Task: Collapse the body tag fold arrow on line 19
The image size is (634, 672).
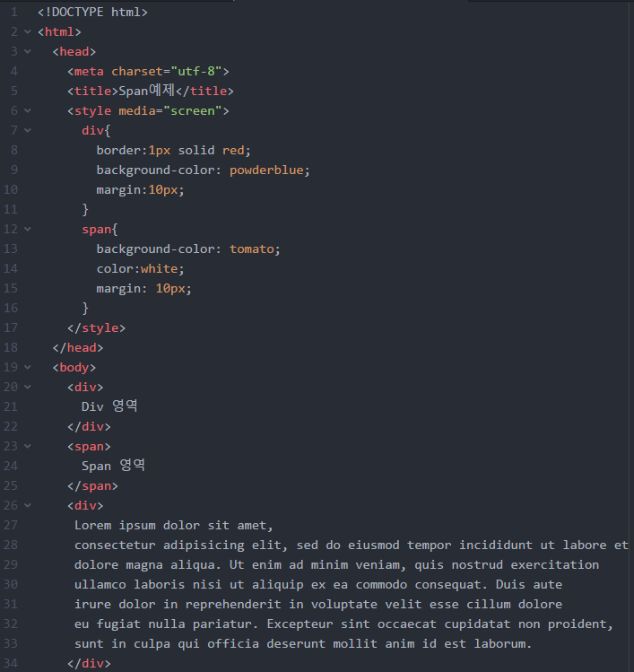Action: tap(28, 367)
